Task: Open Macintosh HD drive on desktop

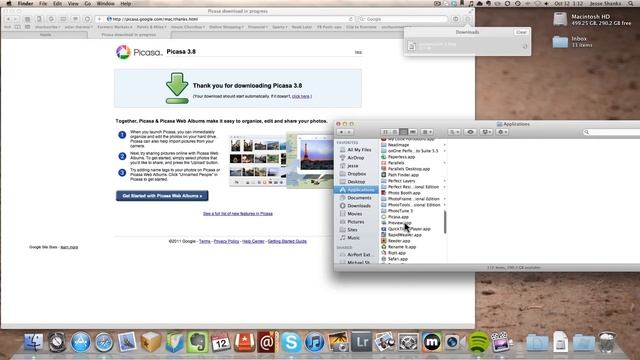Action: 560,19
